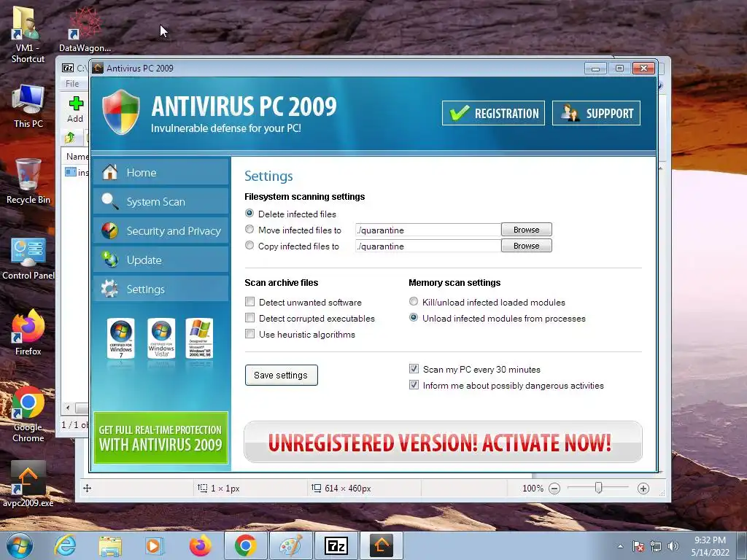Screen dimensions: 747x560
Task: Click the house icon beside Home
Action: pyautogui.click(x=109, y=172)
